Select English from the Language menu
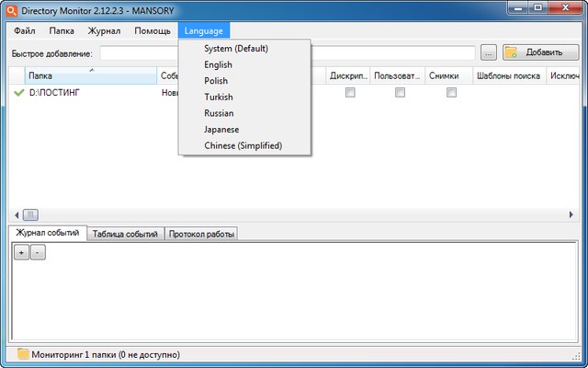This screenshot has width=588, height=368. tap(218, 65)
